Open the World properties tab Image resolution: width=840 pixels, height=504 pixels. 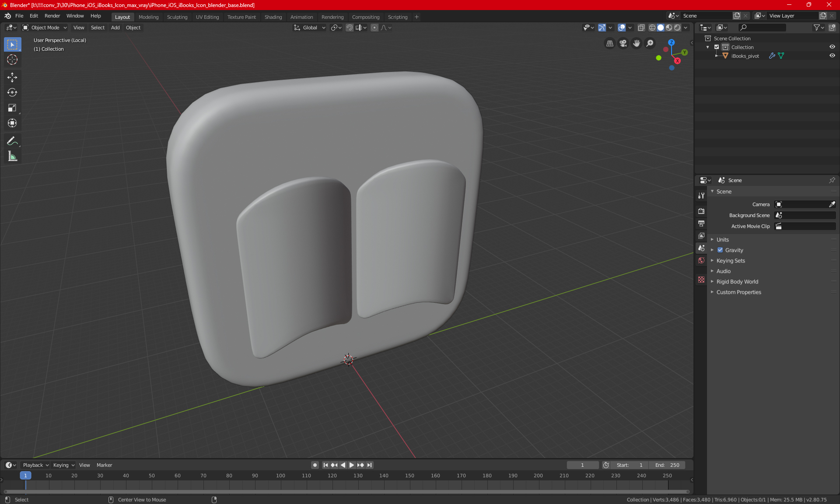(x=701, y=260)
